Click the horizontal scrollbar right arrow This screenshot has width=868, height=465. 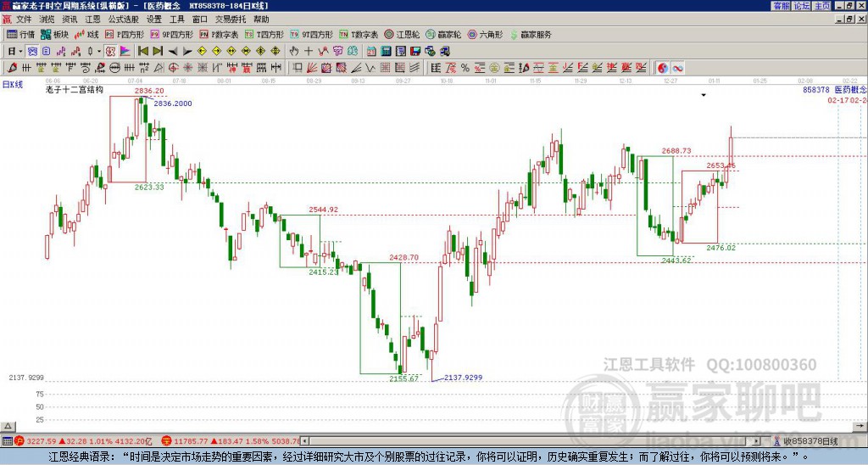pos(757,442)
